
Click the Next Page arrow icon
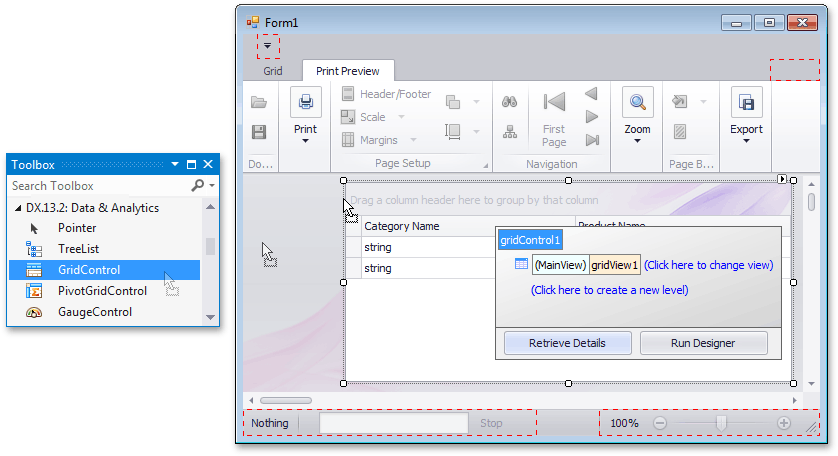(592, 117)
